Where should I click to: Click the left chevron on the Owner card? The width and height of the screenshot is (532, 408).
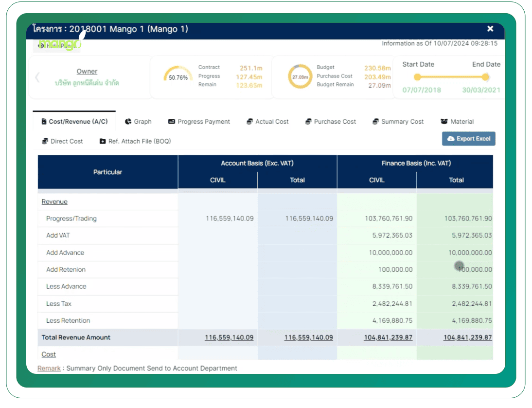coord(37,77)
